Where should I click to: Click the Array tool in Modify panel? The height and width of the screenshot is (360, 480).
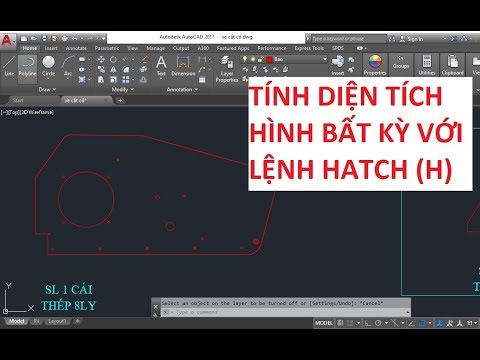[126, 80]
